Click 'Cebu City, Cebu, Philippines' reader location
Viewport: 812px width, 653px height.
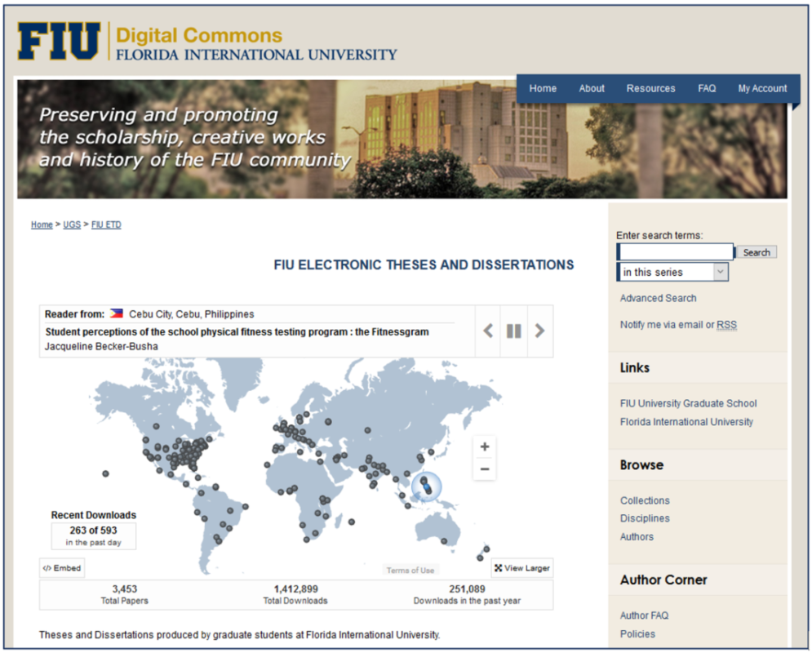(192, 314)
